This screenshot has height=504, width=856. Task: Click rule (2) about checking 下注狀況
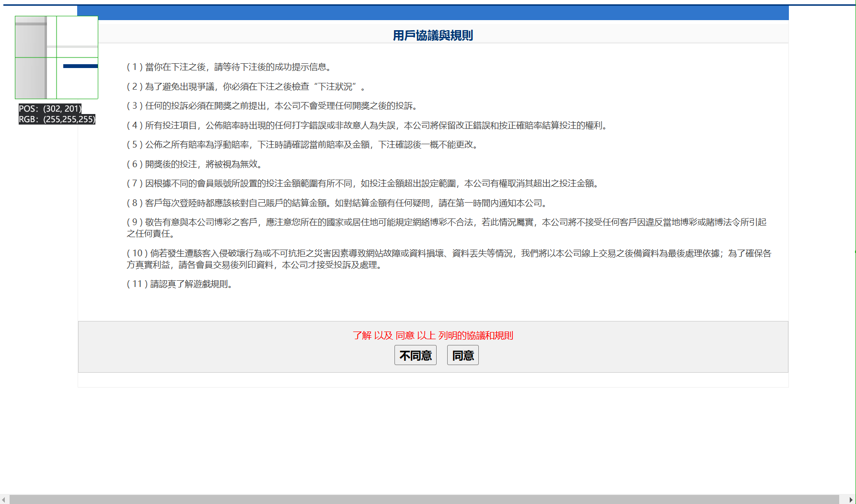[x=245, y=87]
